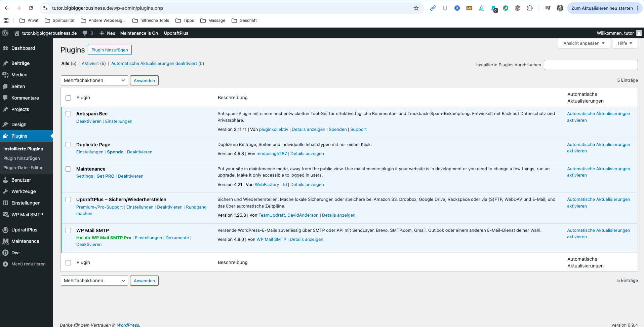
Task: Open Kommentare icon in sidebar
Action: (x=5, y=98)
